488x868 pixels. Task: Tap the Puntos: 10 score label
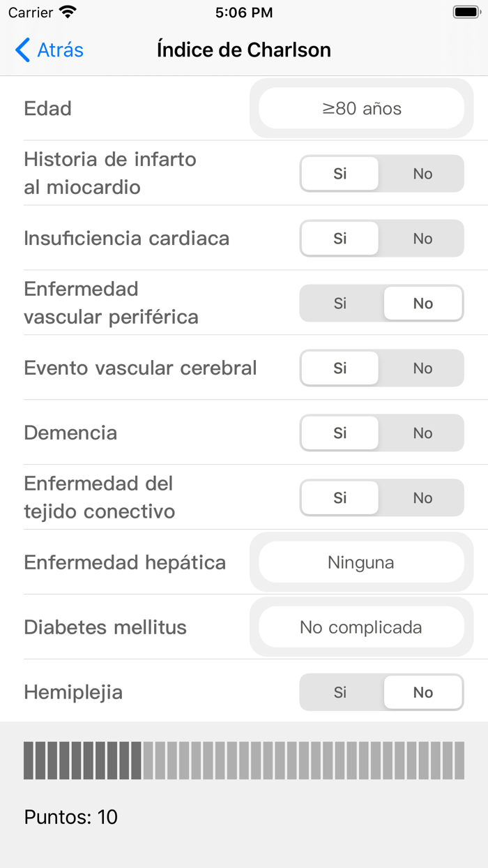71,817
